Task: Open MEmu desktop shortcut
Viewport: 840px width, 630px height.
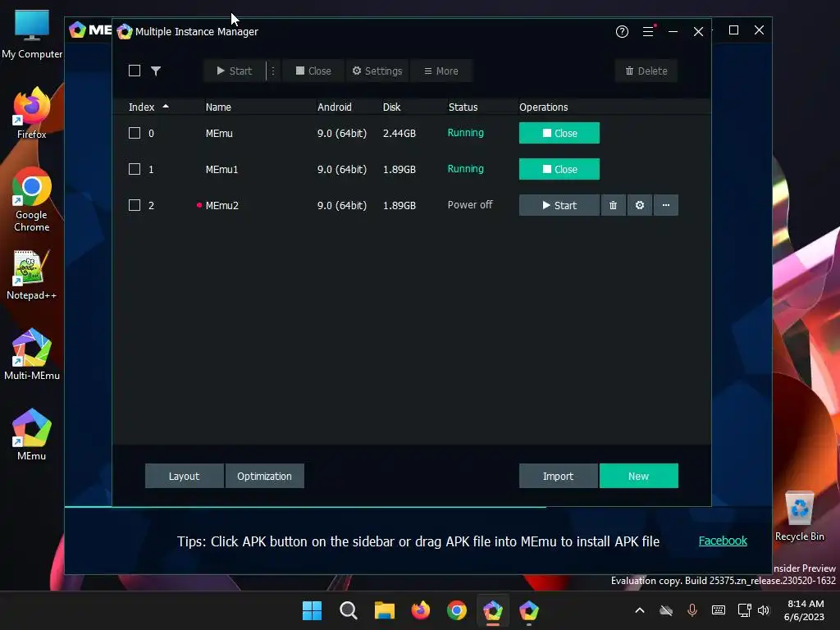Action: pyautogui.click(x=32, y=435)
